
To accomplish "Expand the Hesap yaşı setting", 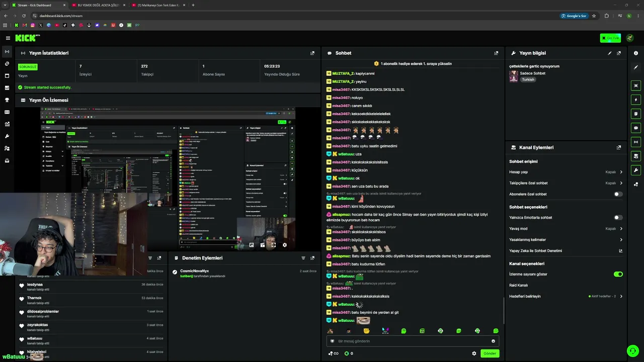I will (566, 172).
